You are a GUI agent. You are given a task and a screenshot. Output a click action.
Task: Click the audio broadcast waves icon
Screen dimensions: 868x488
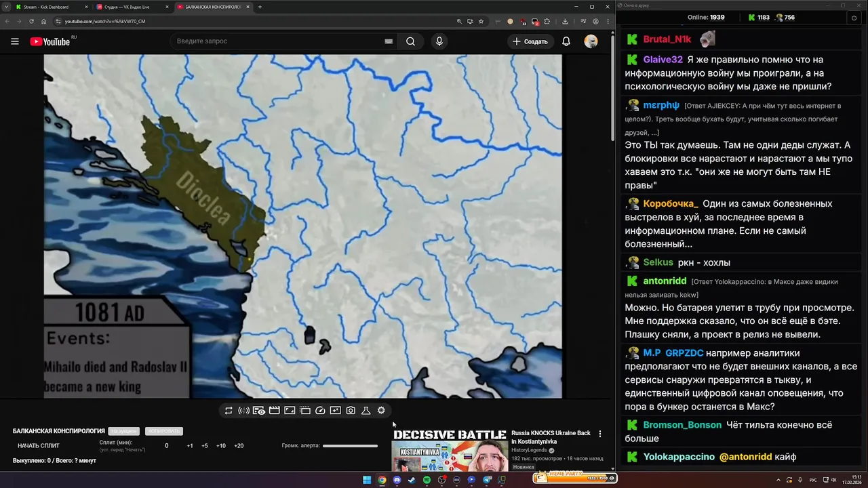(243, 410)
